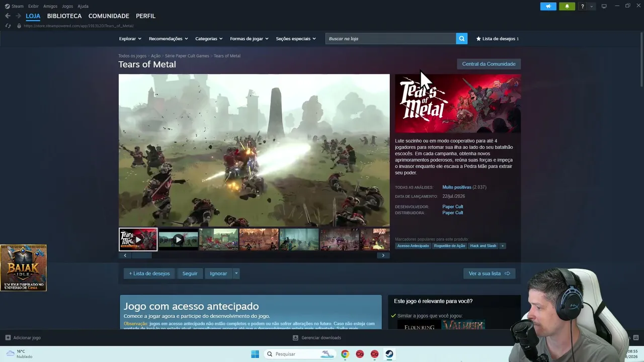
Task: Play the first Tears of Metal trailer thumbnail
Action: tap(138, 239)
